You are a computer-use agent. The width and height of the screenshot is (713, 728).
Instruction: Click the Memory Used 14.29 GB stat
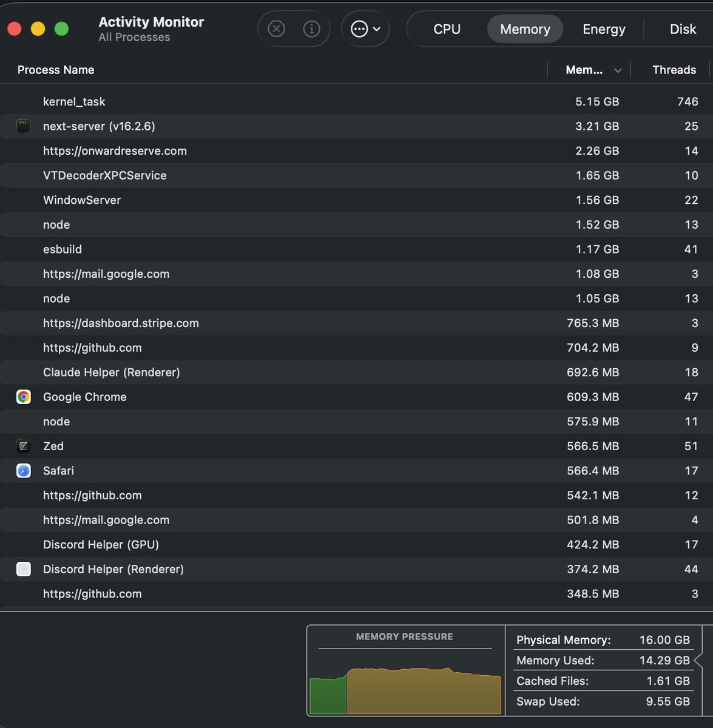(x=603, y=660)
